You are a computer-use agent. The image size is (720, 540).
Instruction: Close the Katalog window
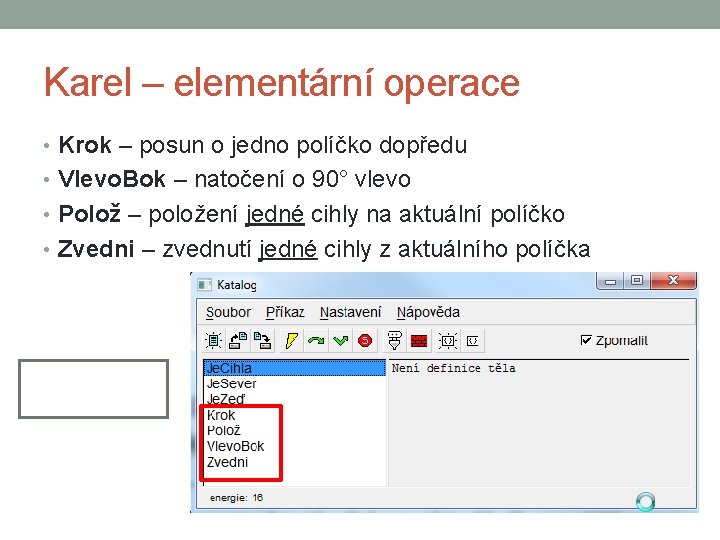[x=673, y=281]
